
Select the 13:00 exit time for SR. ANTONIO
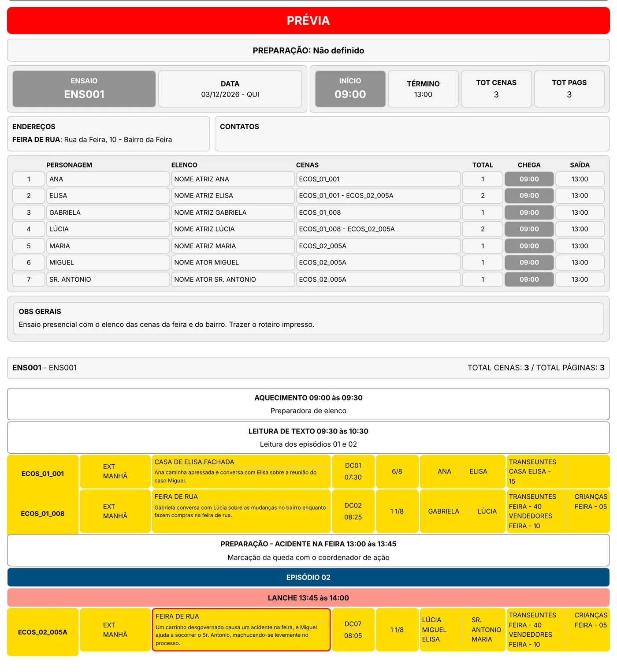pyautogui.click(x=580, y=280)
